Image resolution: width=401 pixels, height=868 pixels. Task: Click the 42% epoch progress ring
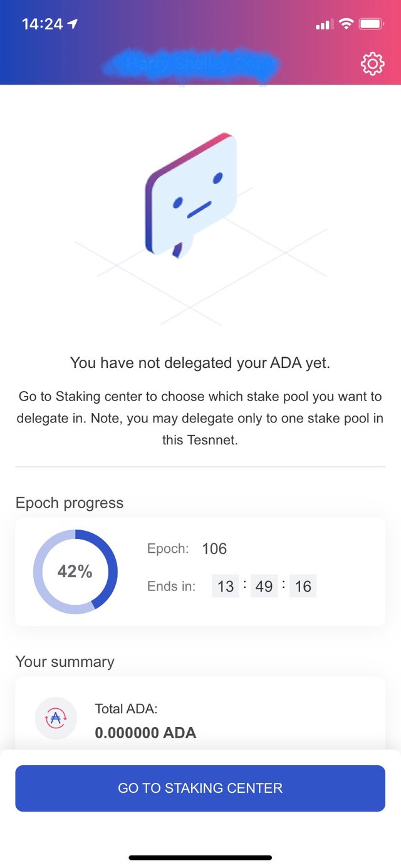75,571
